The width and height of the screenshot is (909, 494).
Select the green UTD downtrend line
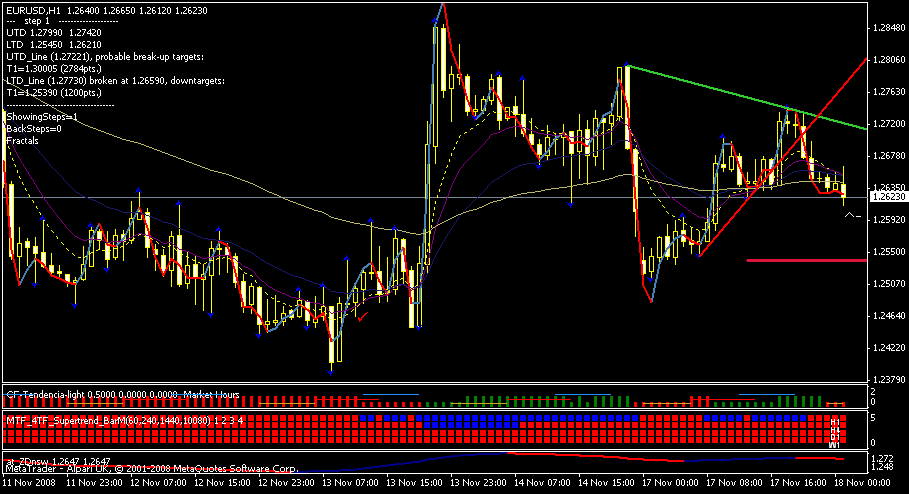[747, 97]
